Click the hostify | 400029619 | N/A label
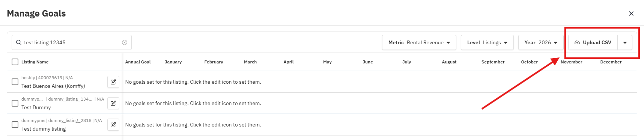The height and width of the screenshot is (140, 644). [x=47, y=78]
